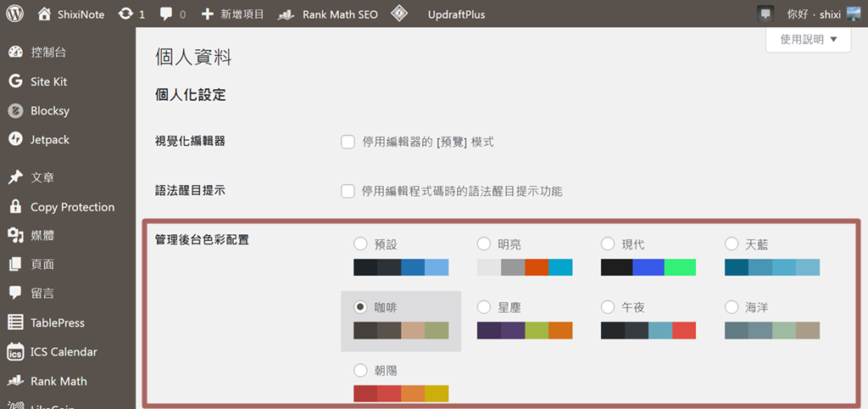The width and height of the screenshot is (868, 409).
Task: Click the 留言 comment icon in sidebar
Action: point(15,293)
